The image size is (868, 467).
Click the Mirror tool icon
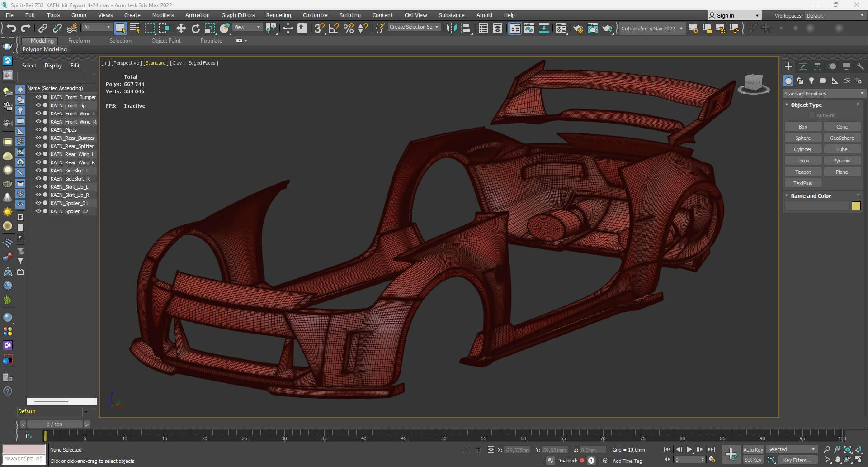[451, 29]
